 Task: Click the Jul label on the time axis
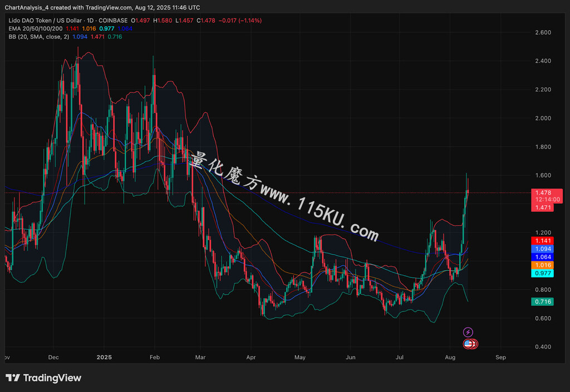400,357
